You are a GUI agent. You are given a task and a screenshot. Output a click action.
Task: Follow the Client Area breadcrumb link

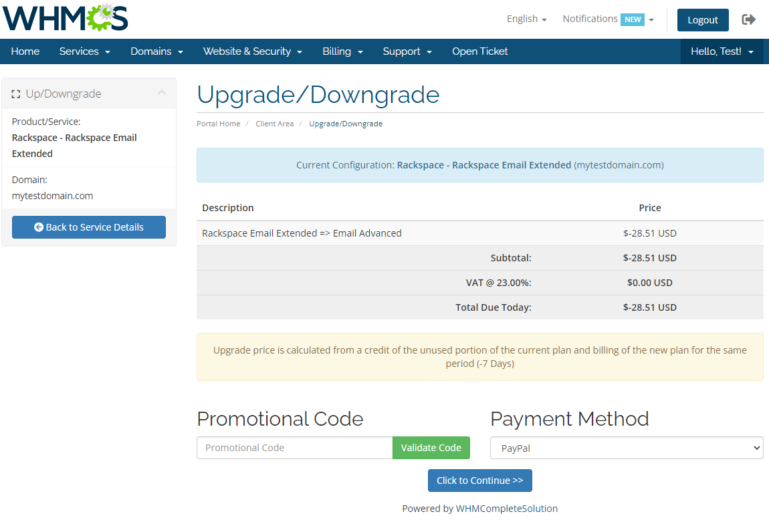point(275,124)
